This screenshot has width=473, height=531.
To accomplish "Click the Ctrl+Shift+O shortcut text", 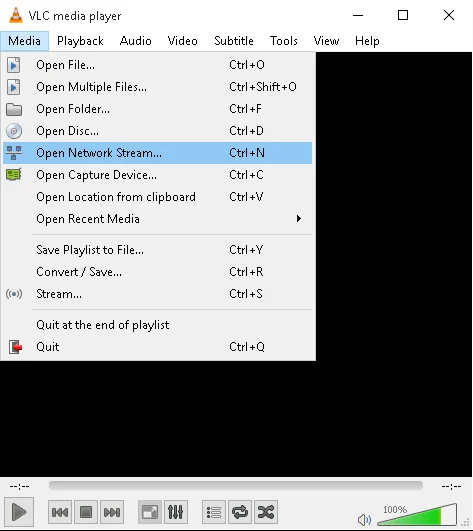I will (x=263, y=87).
